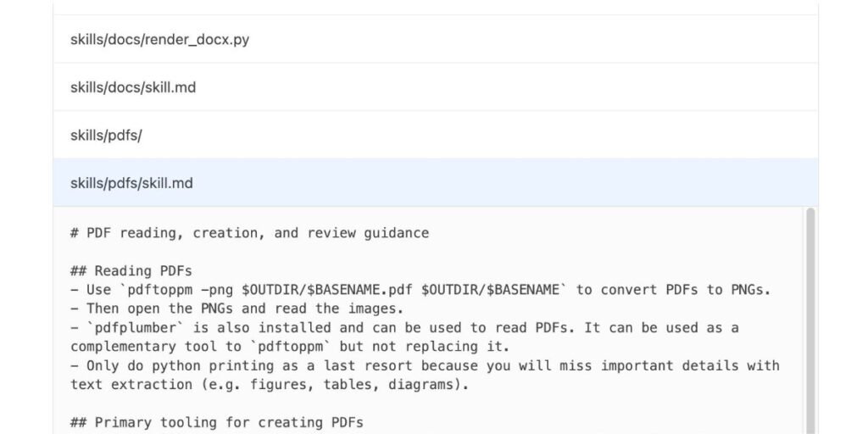Click 'to convert PDFs to PNGs' text
868x434 pixels.
click(673, 290)
